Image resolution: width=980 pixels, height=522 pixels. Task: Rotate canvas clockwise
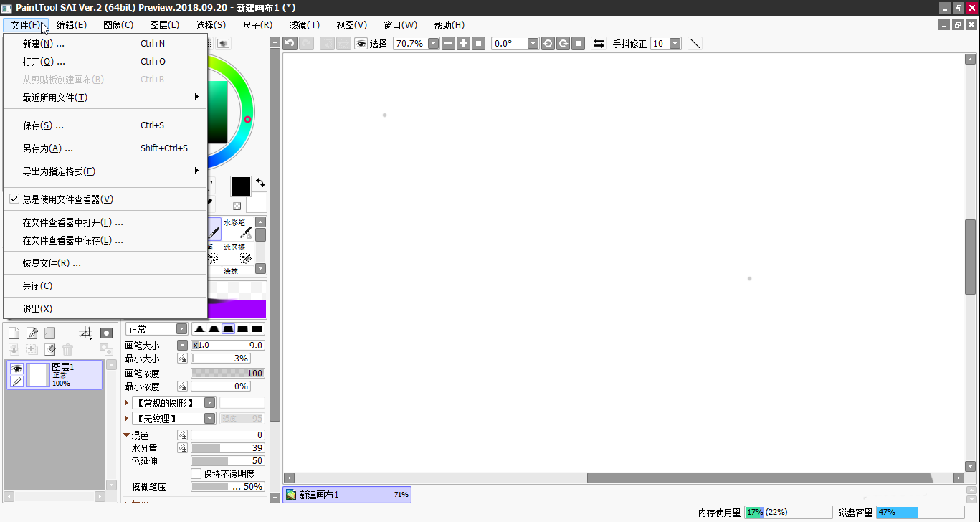pyautogui.click(x=563, y=44)
